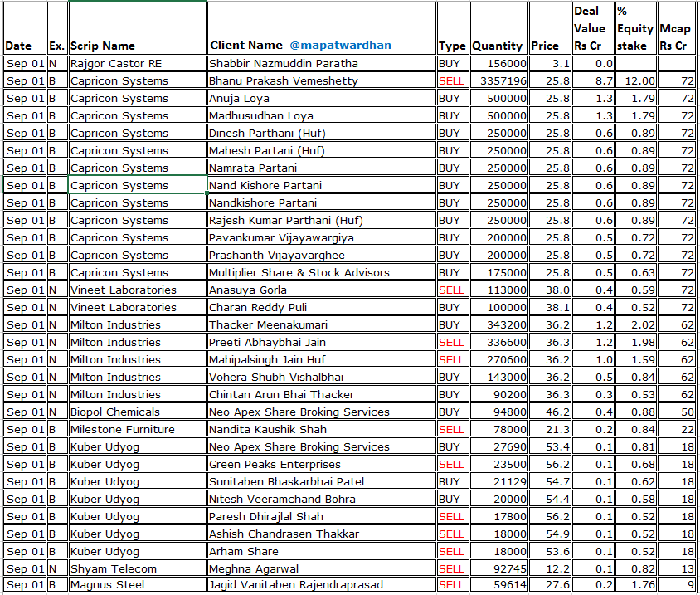This screenshot has width=700, height=595.
Task: Click the Nandkishore Partani cell
Action: pos(322,202)
